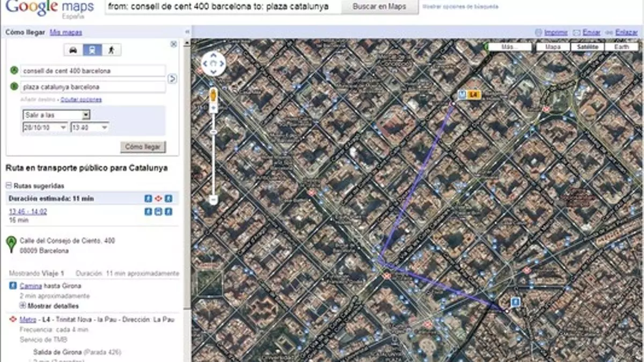Click the zoom in plus button
This screenshot has width=644, height=362.
[214, 108]
